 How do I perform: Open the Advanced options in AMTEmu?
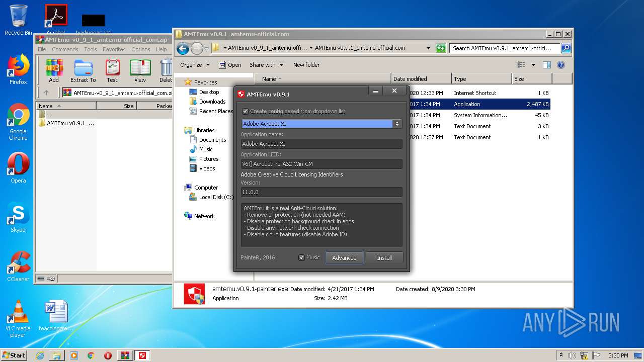coord(344,257)
